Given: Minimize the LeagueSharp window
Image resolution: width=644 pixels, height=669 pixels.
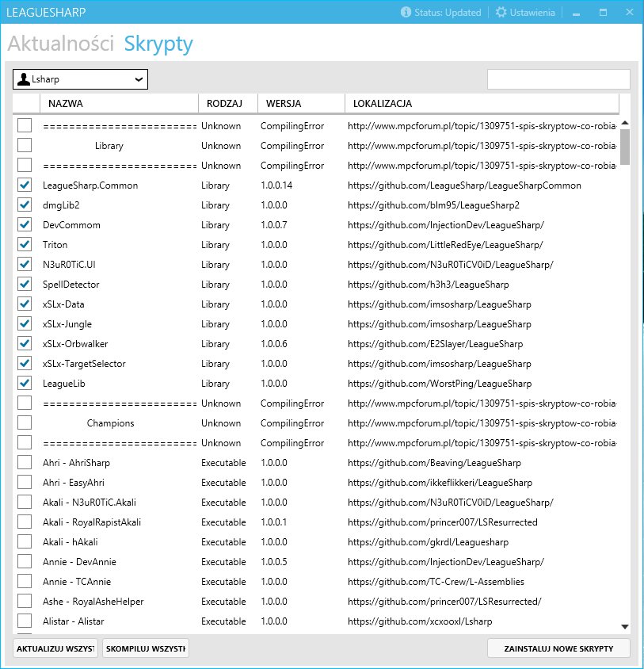Looking at the screenshot, I should coord(576,13).
